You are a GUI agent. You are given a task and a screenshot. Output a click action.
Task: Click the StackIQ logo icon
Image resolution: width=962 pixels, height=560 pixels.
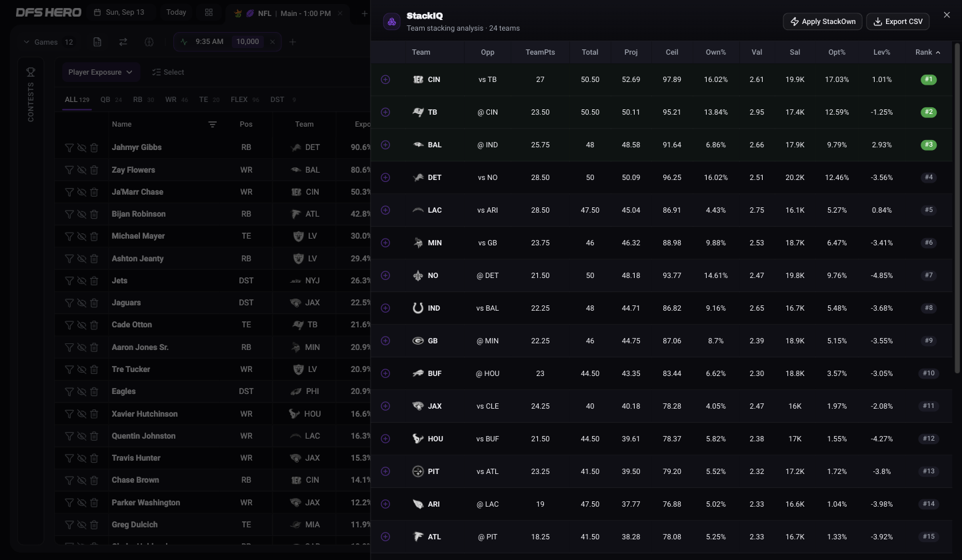[x=392, y=21]
